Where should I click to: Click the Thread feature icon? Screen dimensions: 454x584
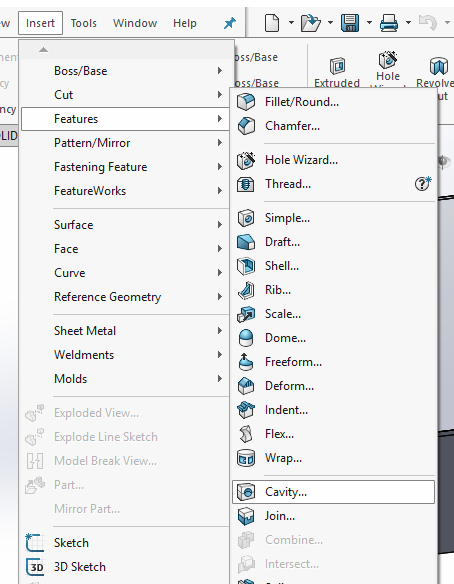(x=246, y=184)
